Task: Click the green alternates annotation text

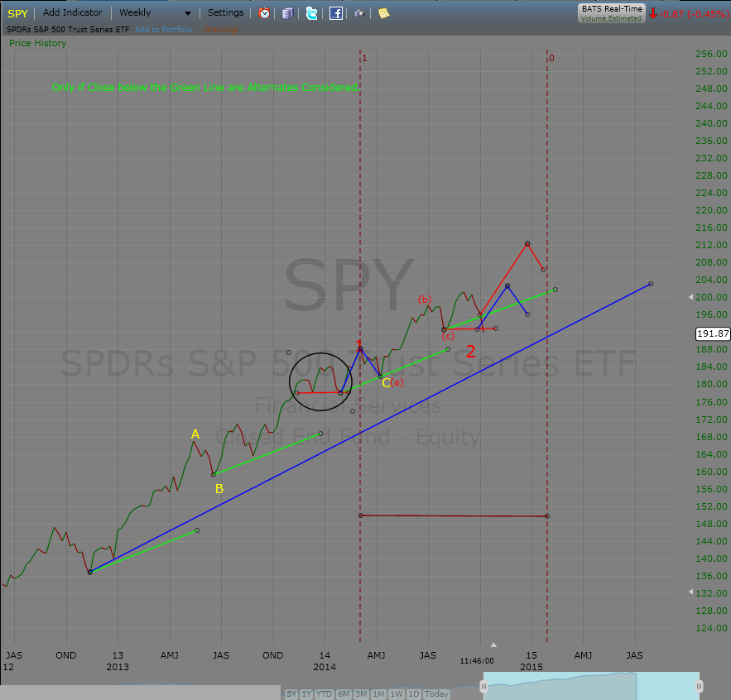Action: point(205,87)
